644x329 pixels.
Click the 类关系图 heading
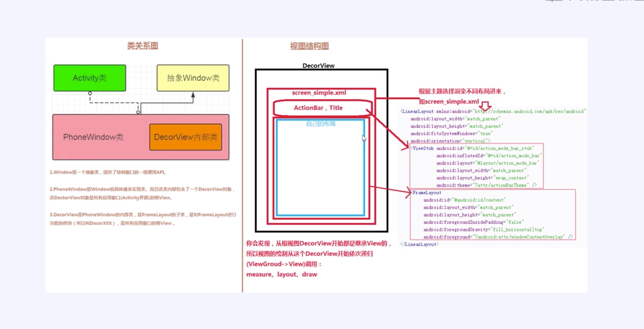142,46
